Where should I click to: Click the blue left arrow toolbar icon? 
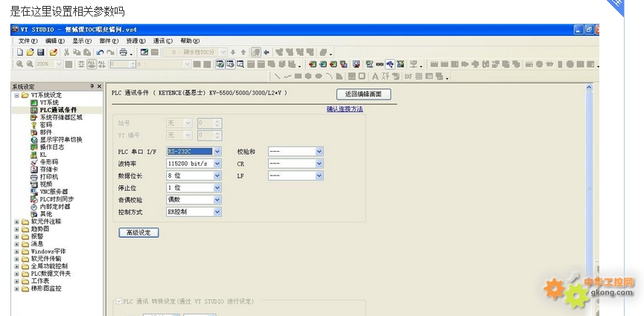pyautogui.click(x=266, y=52)
